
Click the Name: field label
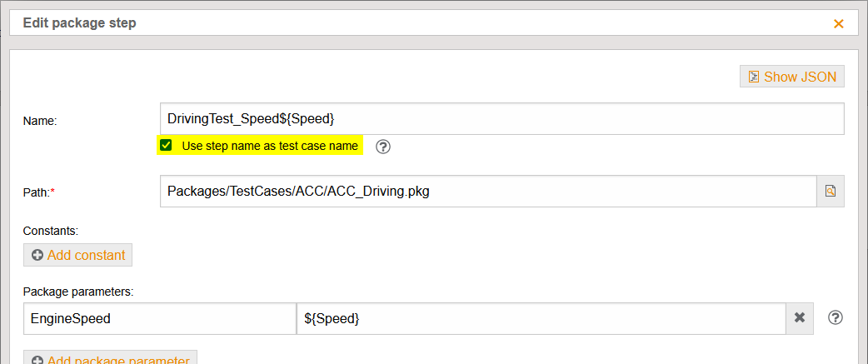coord(40,121)
